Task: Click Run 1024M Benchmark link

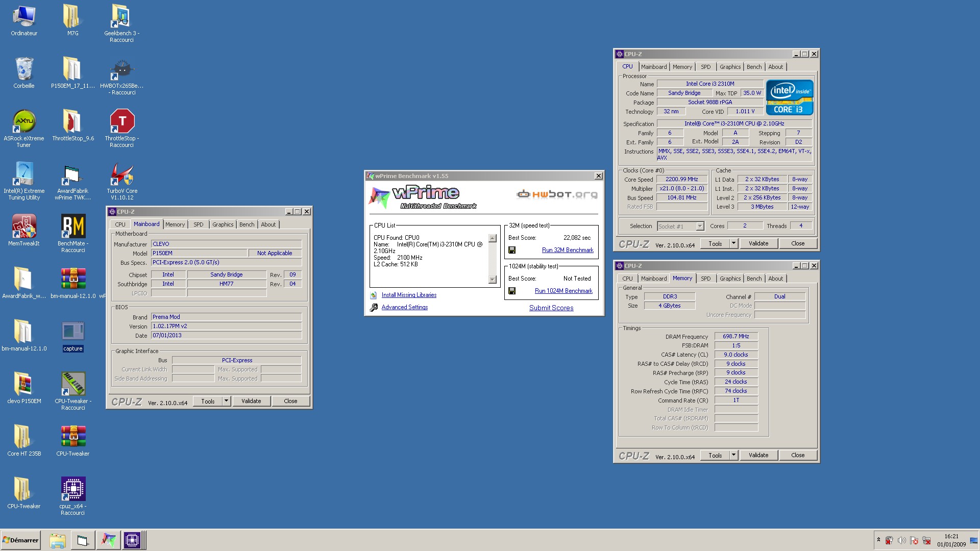Action: click(563, 291)
